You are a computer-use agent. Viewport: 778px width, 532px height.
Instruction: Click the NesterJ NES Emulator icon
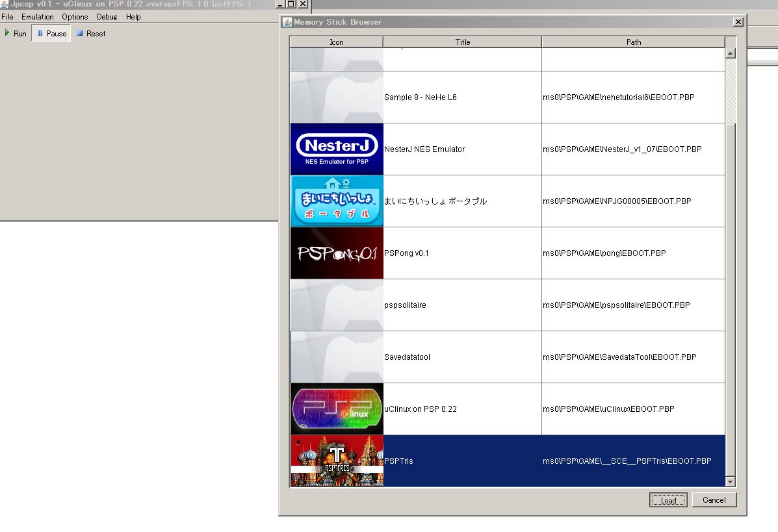coord(337,149)
